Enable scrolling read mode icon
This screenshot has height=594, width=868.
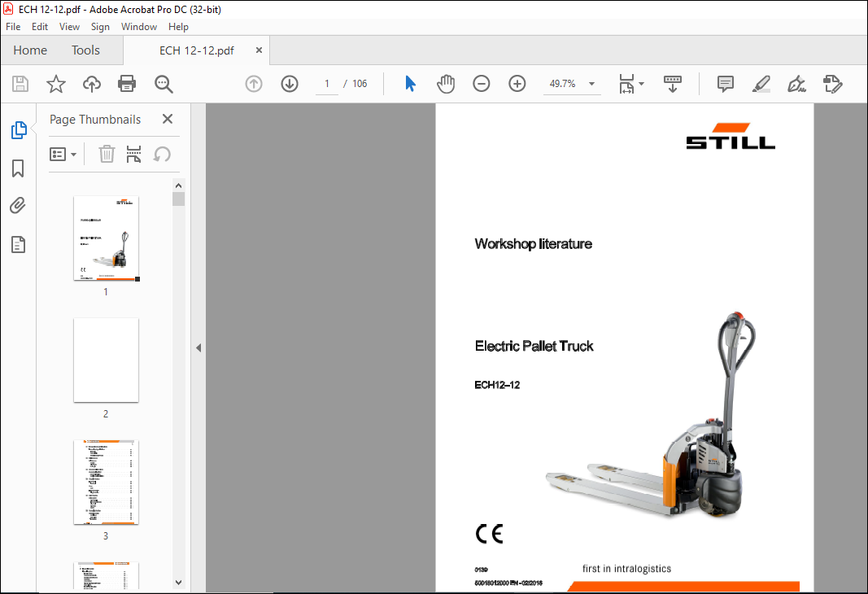(x=673, y=84)
